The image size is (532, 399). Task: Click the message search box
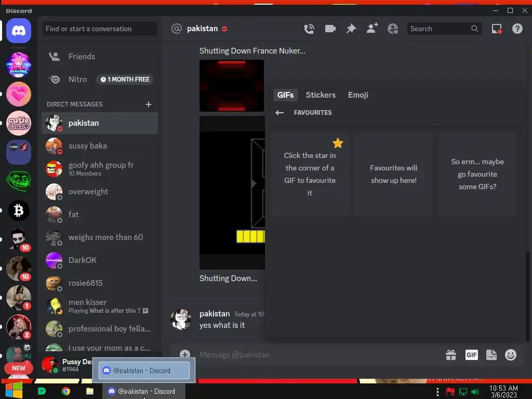coord(444,29)
